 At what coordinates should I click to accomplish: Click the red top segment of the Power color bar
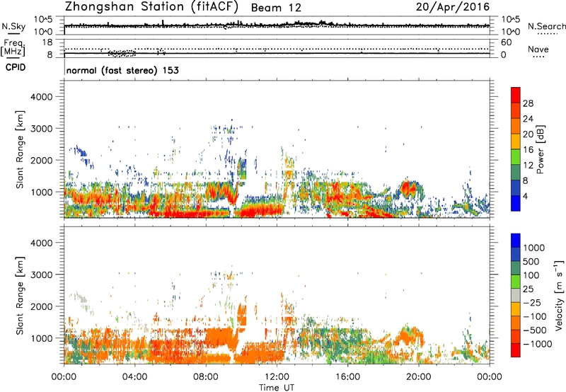516,96
